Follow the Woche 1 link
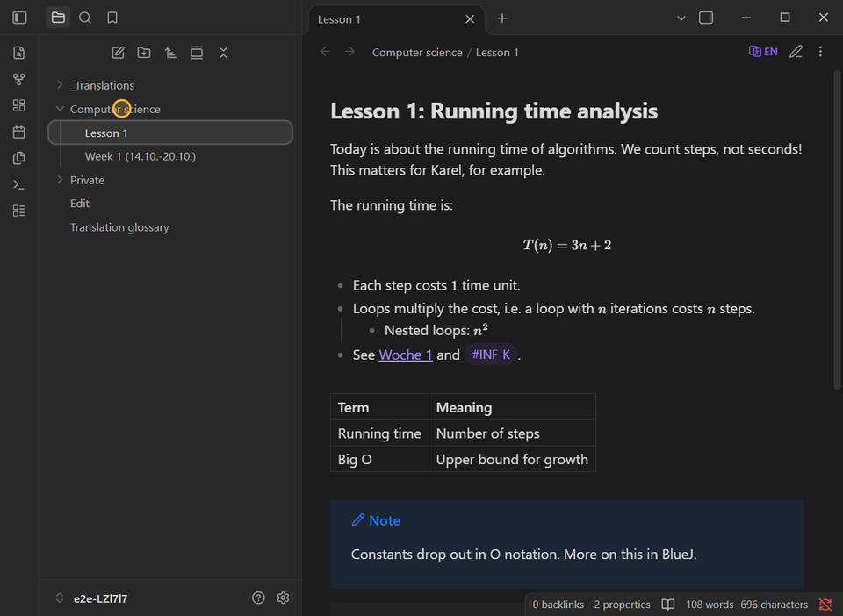 coord(406,355)
